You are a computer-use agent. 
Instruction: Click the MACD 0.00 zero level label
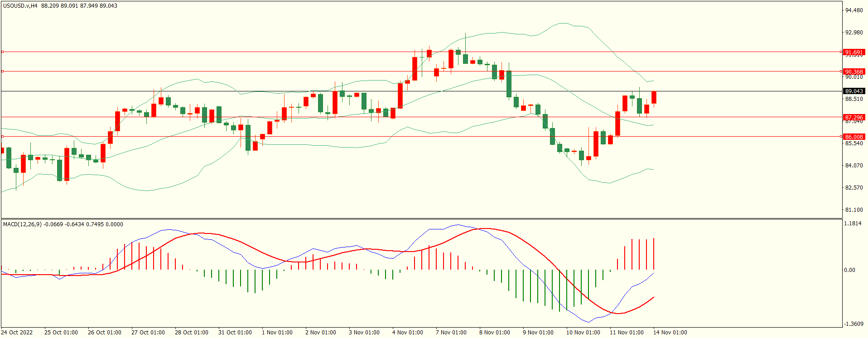tap(849, 270)
